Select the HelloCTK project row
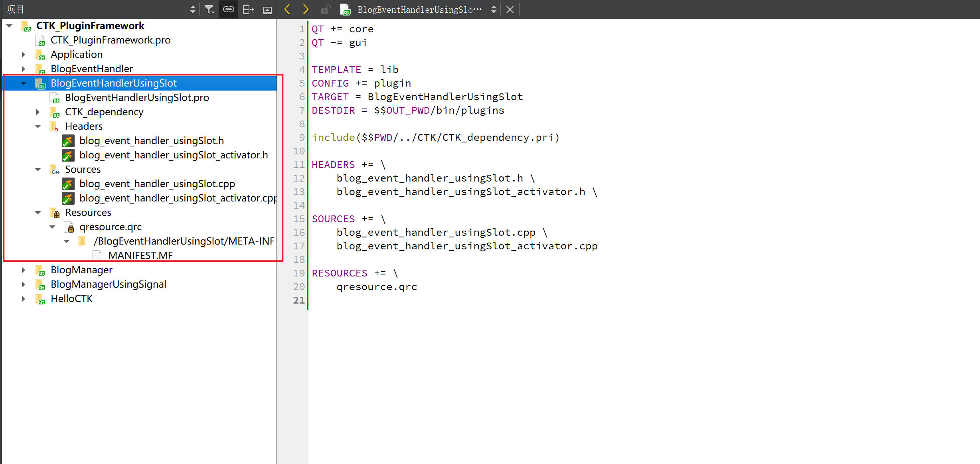980x464 pixels. (139, 299)
